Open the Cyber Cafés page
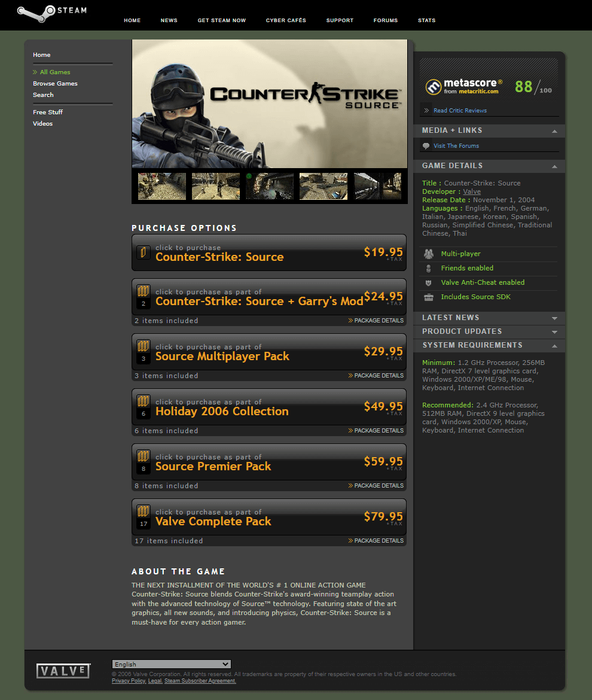The height and width of the screenshot is (700, 592). coord(286,20)
